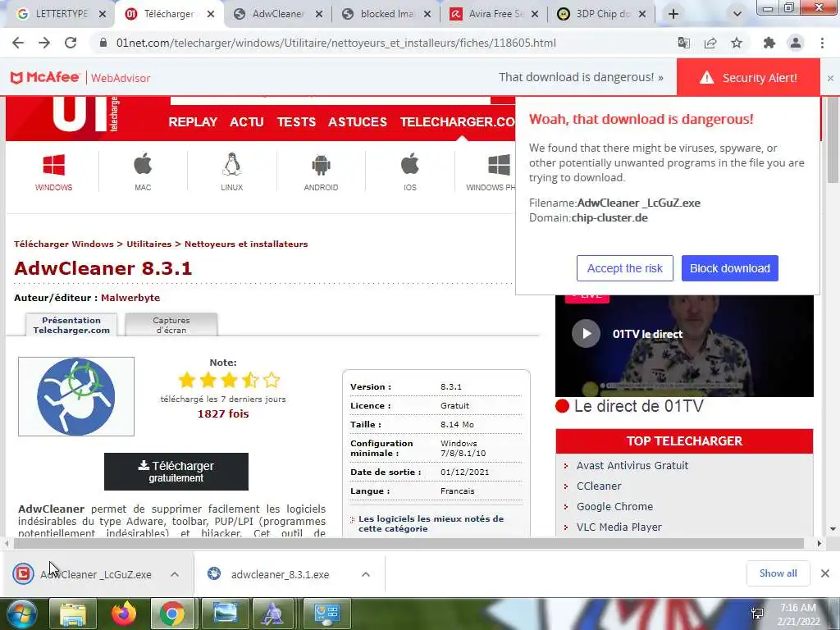Image resolution: width=840 pixels, height=630 pixels.
Task: Go back with the browser back arrow
Action: tap(18, 43)
